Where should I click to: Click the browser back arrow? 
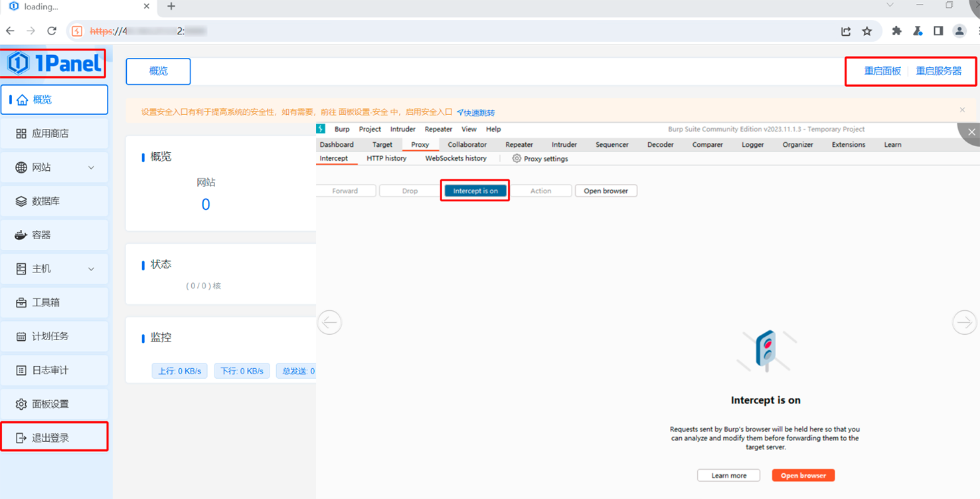[x=10, y=31]
